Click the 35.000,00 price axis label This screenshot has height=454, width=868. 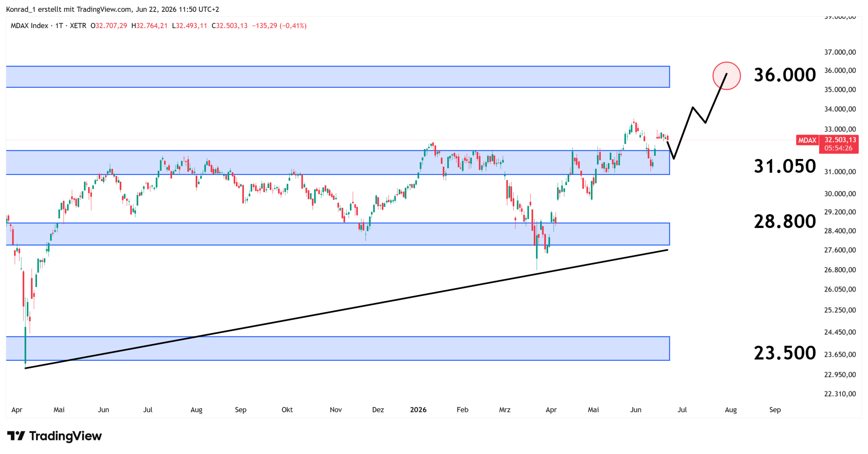coord(840,90)
